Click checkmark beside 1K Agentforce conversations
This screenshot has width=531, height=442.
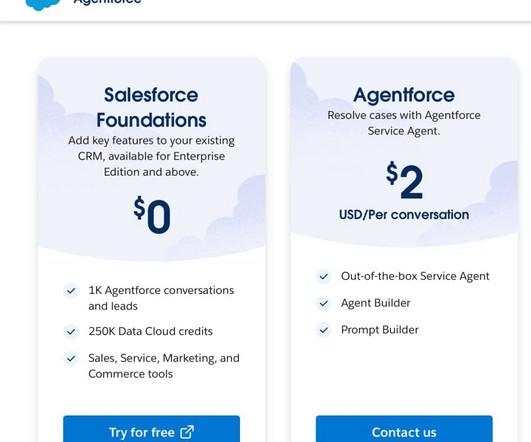click(71, 291)
